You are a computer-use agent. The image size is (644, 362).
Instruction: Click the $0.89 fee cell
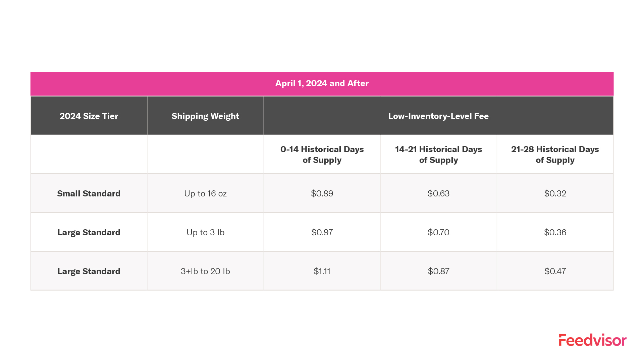[x=322, y=193]
